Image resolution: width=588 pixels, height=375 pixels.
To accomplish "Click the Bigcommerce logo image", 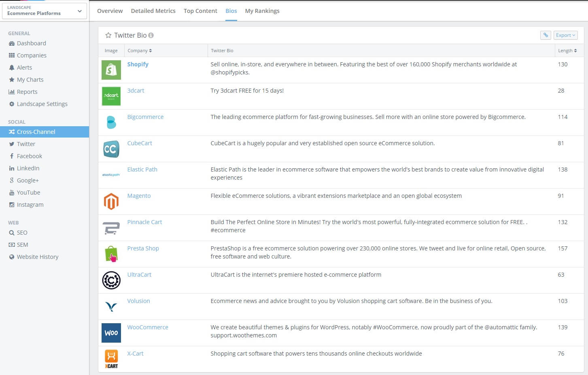I will click(111, 123).
